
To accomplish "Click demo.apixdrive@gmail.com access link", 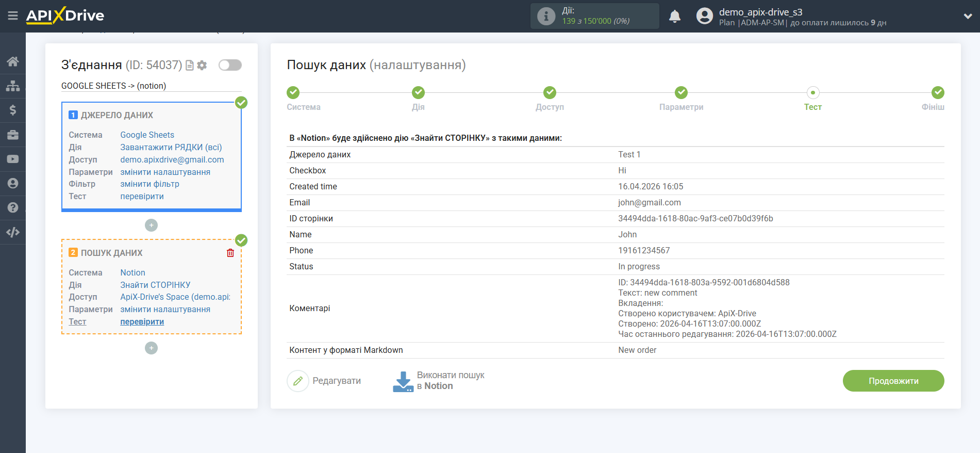I will (172, 159).
